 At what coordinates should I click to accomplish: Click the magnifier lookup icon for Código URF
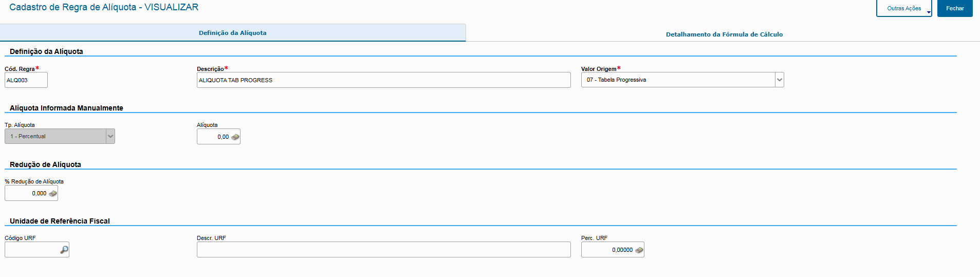click(64, 250)
